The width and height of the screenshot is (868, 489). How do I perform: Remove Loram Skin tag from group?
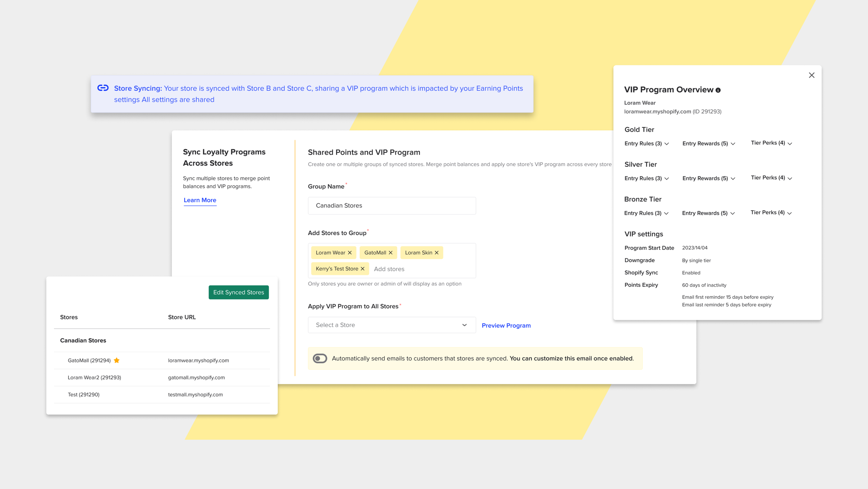point(437,253)
